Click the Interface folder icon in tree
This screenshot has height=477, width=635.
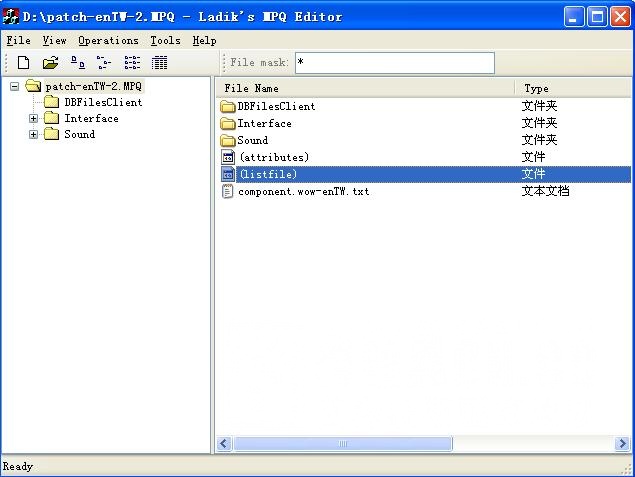point(51,118)
